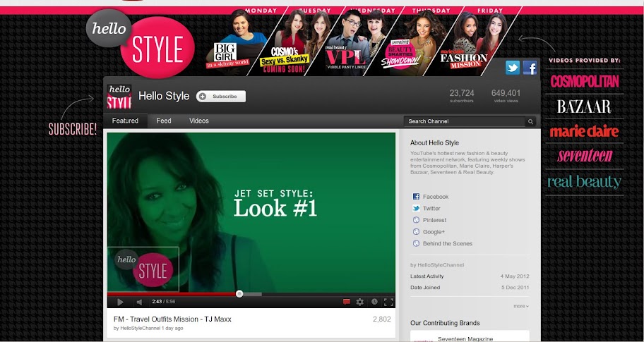Click the Seventeen Magazine contributing brand
Image resolution: width=644 pixels, height=342 pixels.
click(464, 338)
